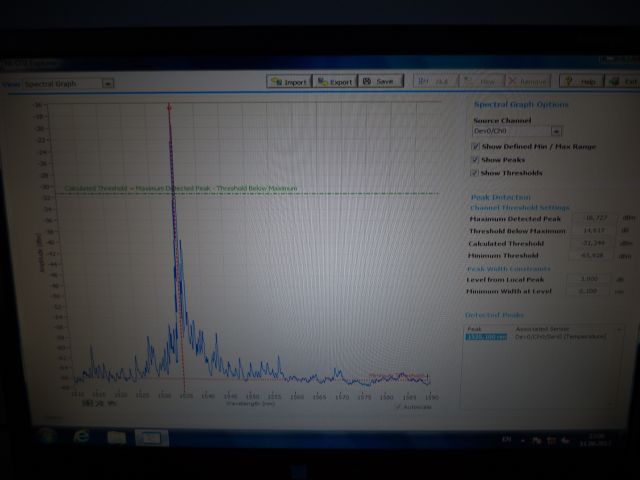Click the Calculated Threshold value field
This screenshot has width=640, height=480.
592,243
